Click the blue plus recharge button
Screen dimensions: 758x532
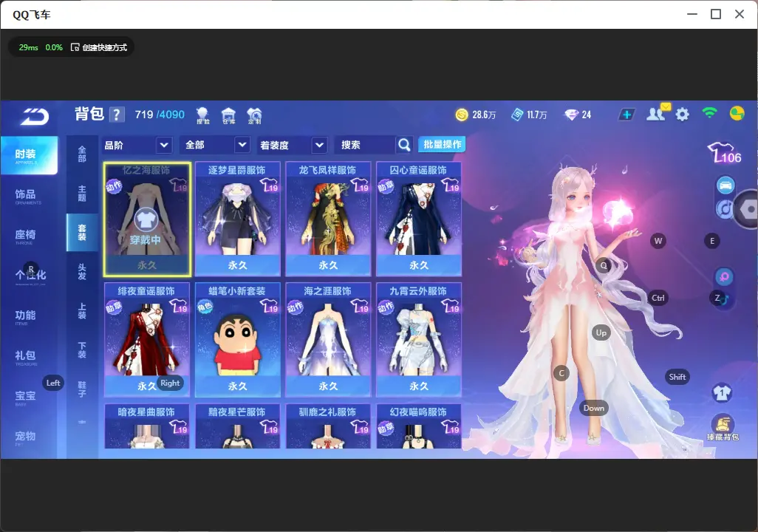(x=626, y=115)
